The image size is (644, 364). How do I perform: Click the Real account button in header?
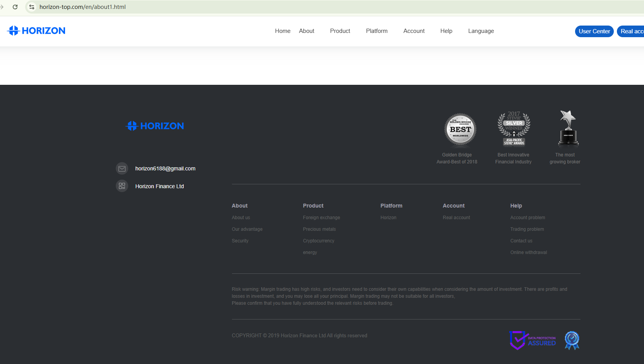point(630,31)
